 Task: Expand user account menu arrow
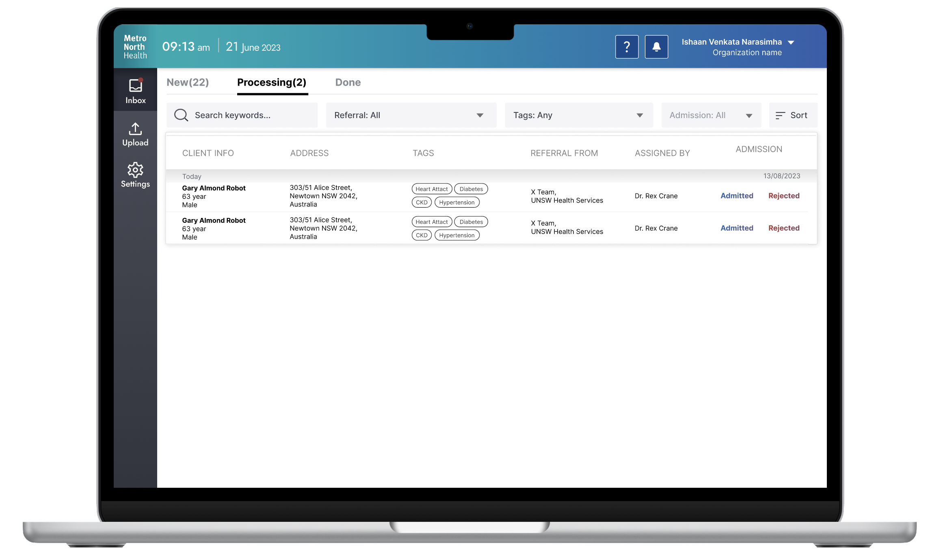[791, 43]
